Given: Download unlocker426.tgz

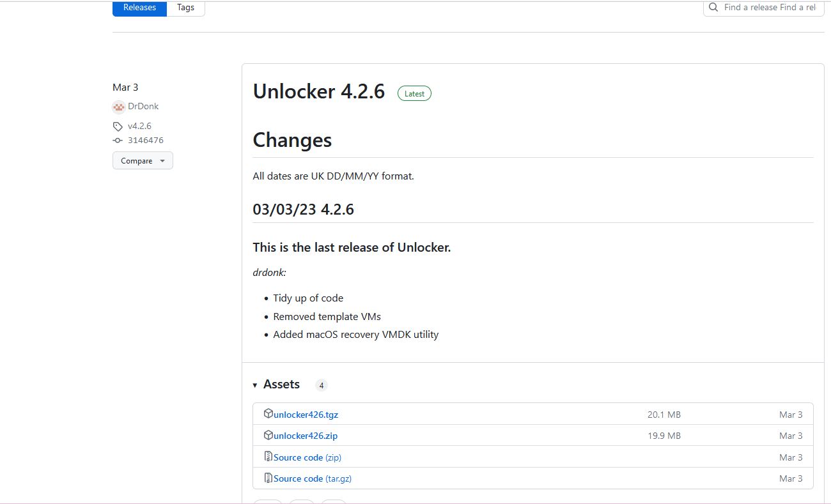Looking at the screenshot, I should click(306, 415).
